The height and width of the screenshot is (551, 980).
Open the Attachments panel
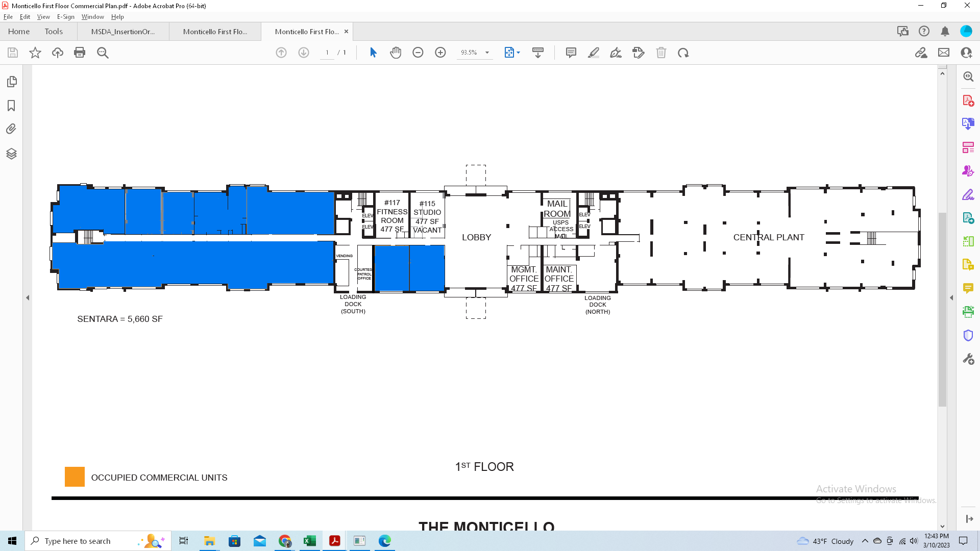(x=11, y=129)
